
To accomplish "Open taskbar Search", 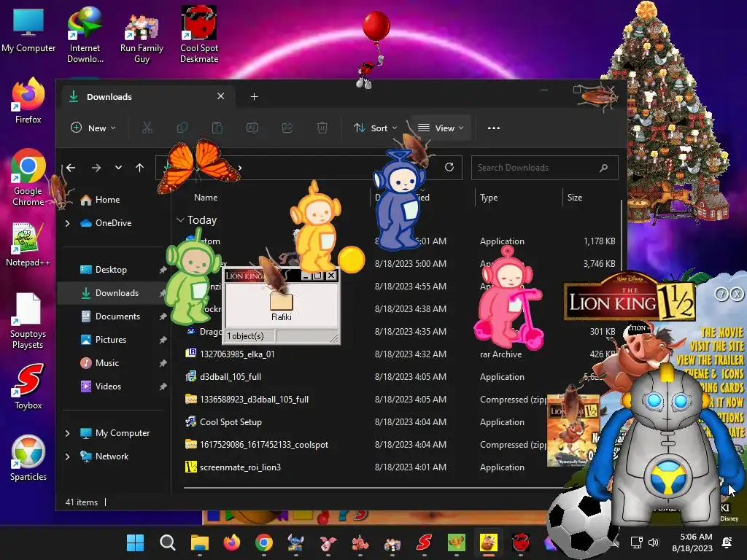I will pyautogui.click(x=167, y=542).
